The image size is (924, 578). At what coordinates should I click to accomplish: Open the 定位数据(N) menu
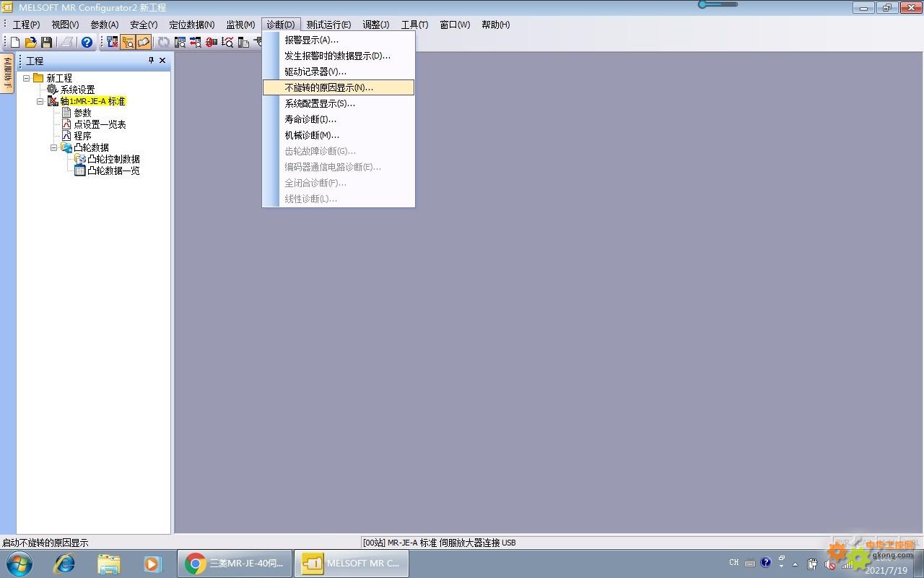pos(192,25)
